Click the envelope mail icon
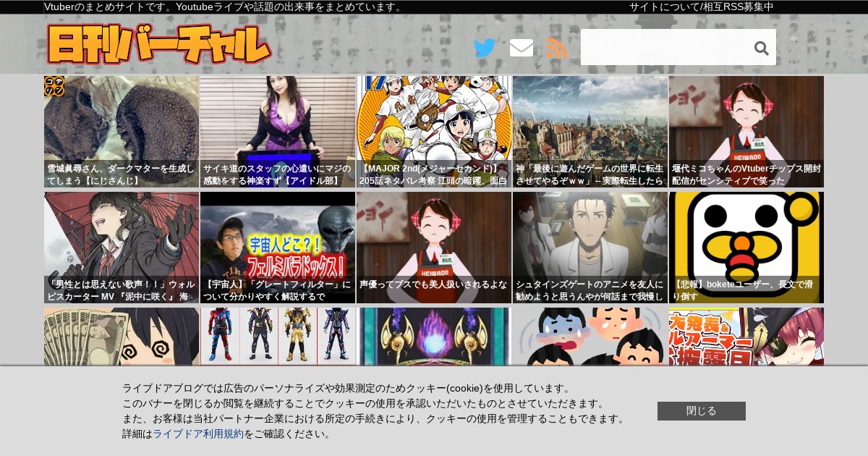Screen dimensions: 868x456 click(x=522, y=48)
